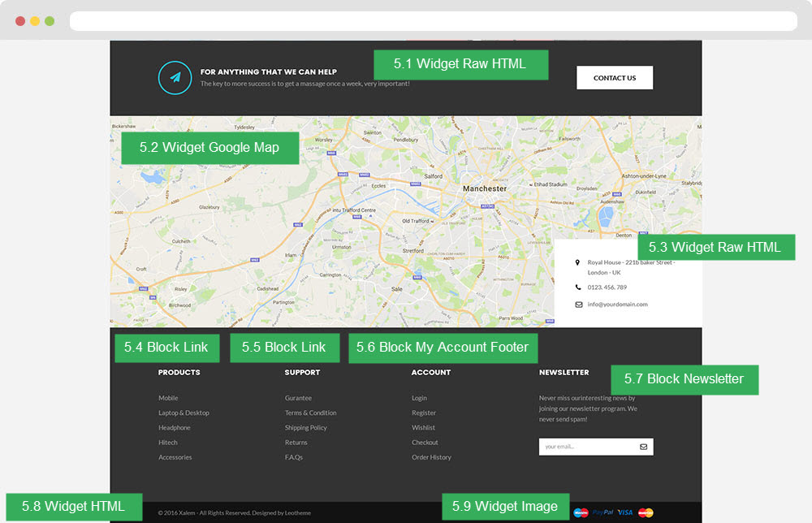Click the browser address bar
Viewport: 812px width, 523px height.
(434, 21)
